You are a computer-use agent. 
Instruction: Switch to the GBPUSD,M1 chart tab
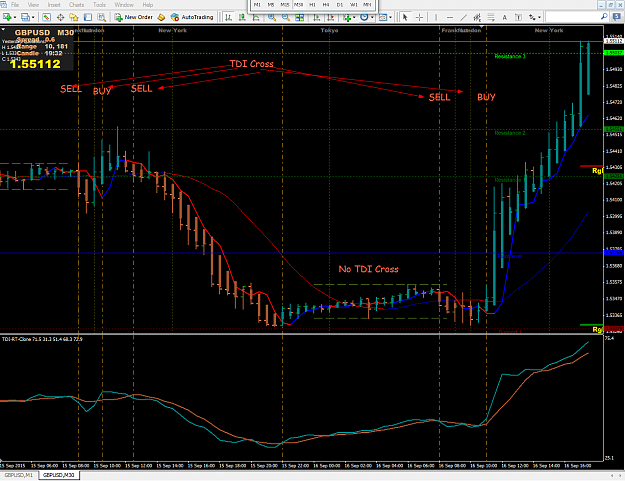click(19, 475)
